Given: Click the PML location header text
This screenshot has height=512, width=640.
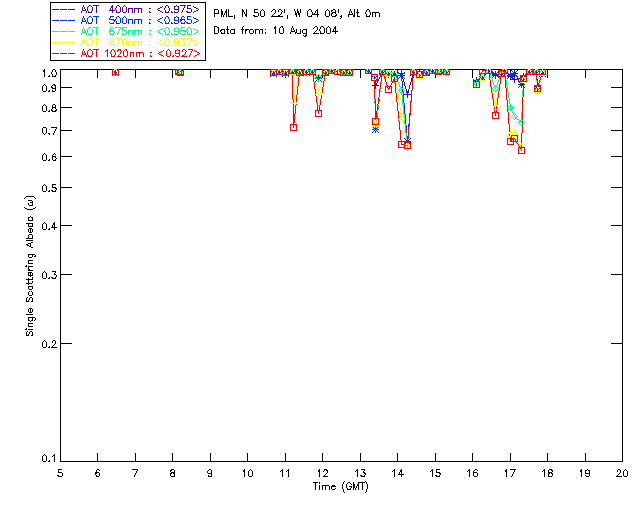Looking at the screenshot, I should click(x=297, y=13).
